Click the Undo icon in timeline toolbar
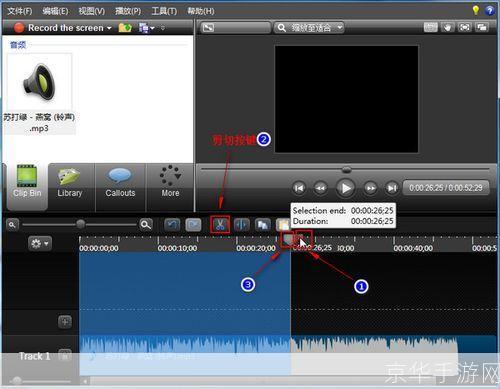 point(172,225)
